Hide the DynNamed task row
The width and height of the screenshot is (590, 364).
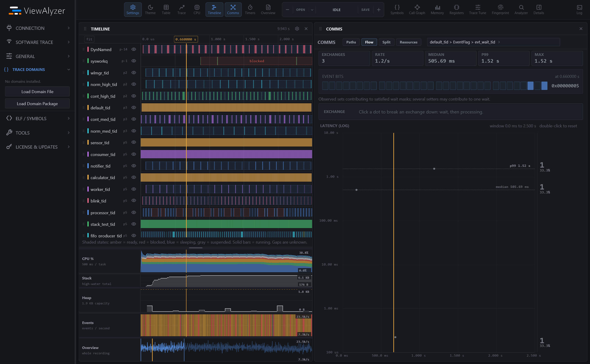point(134,49)
